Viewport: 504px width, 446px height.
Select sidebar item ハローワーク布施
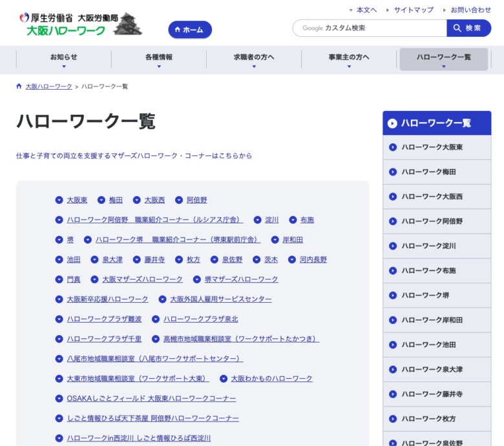pyautogui.click(x=437, y=271)
